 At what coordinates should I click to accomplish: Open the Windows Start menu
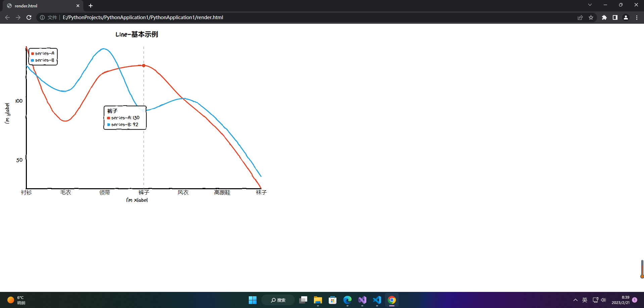252,300
